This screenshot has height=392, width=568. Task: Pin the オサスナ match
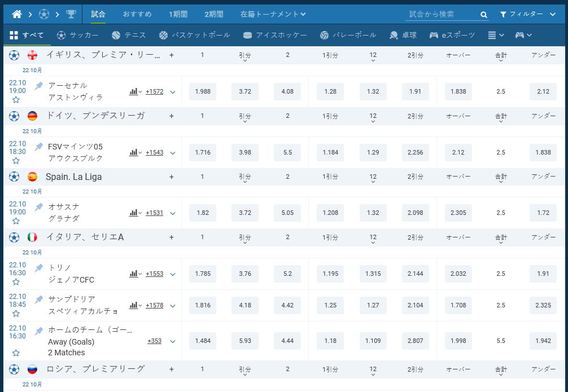pos(39,207)
